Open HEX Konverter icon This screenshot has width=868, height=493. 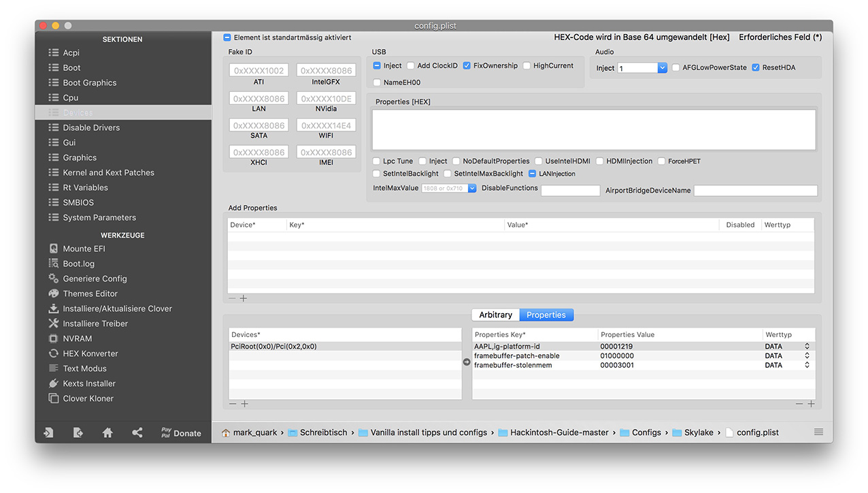(54, 353)
